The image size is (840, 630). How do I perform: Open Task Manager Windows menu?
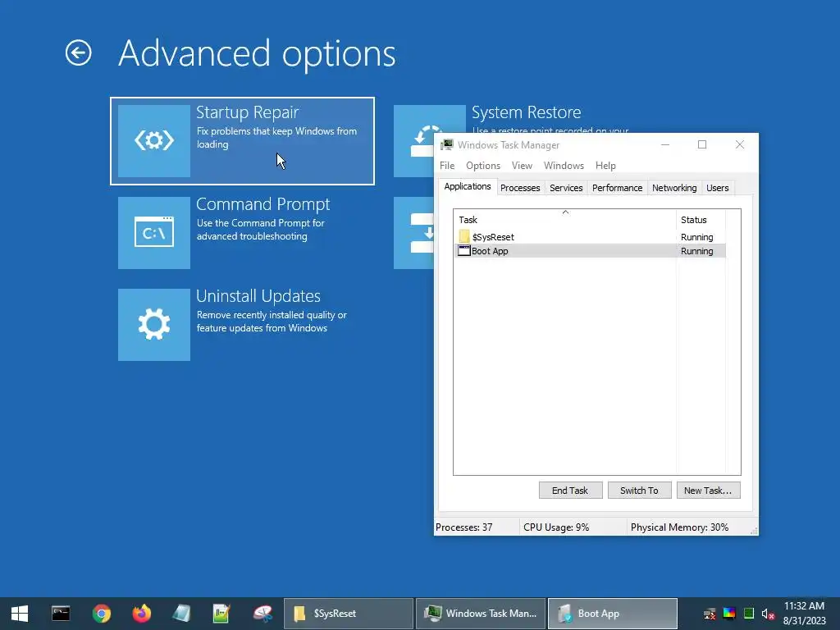tap(564, 166)
